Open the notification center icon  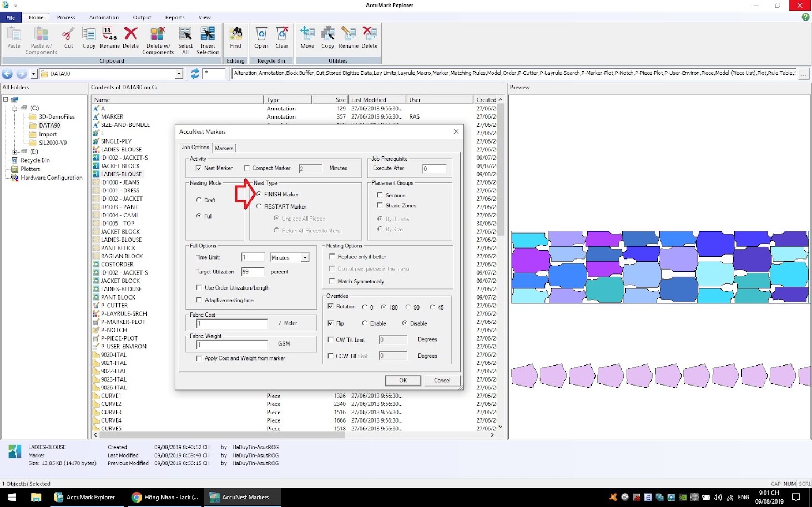coord(796,497)
